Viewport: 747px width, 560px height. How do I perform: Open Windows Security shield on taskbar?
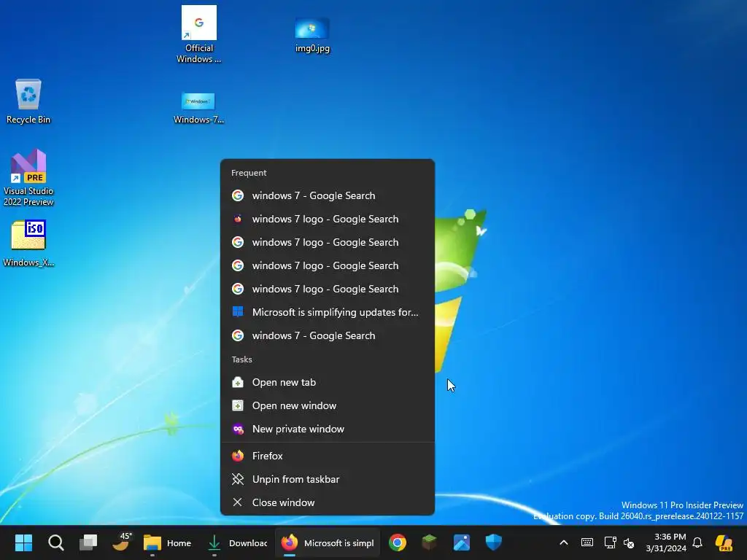click(494, 542)
